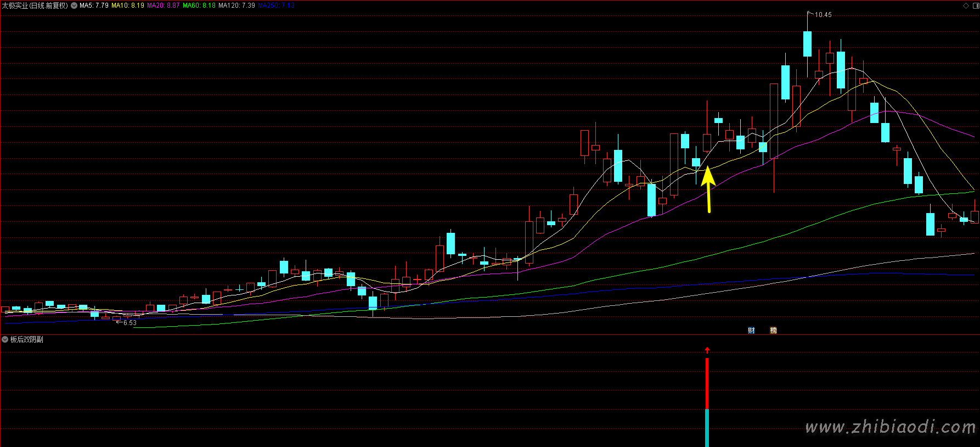This screenshot has height=447, width=980.
Task: Expand the 板后双阴副 indicator menu arrow
Action: [5, 339]
